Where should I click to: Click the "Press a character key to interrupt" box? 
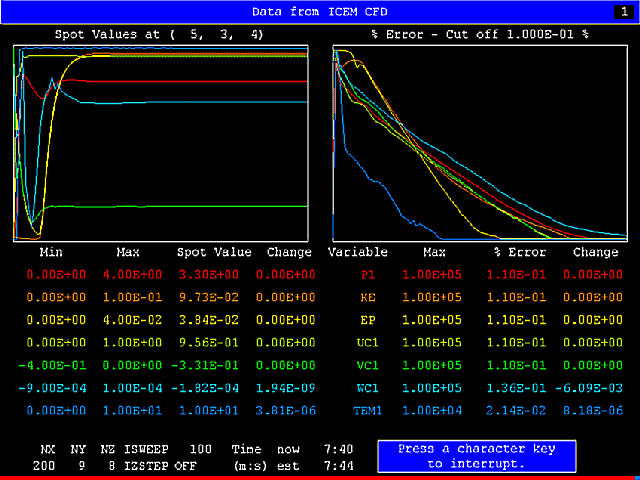[477, 456]
